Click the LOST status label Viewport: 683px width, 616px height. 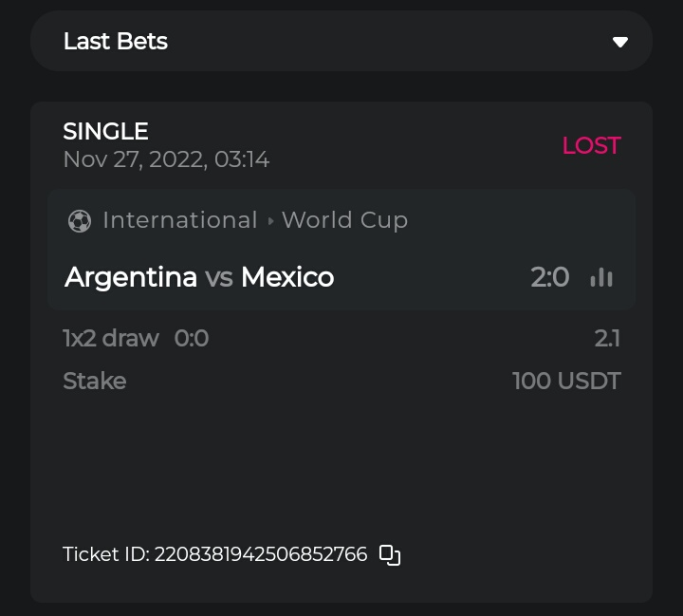click(591, 145)
